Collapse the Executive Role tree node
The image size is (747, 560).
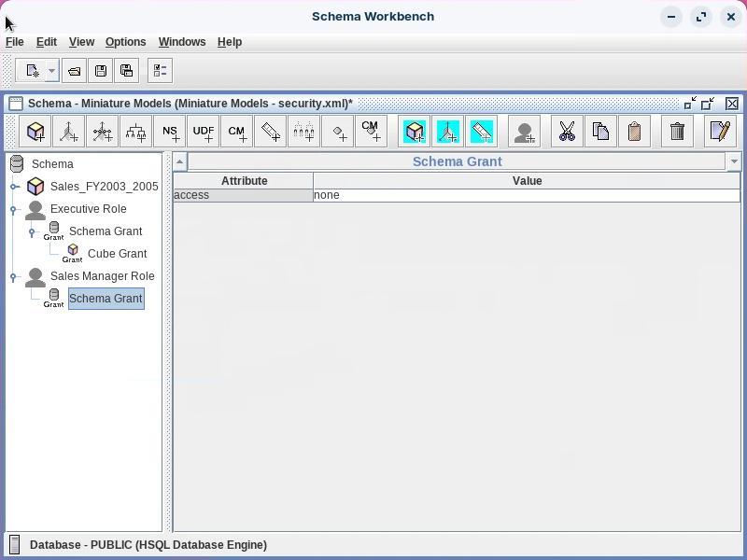[15, 209]
